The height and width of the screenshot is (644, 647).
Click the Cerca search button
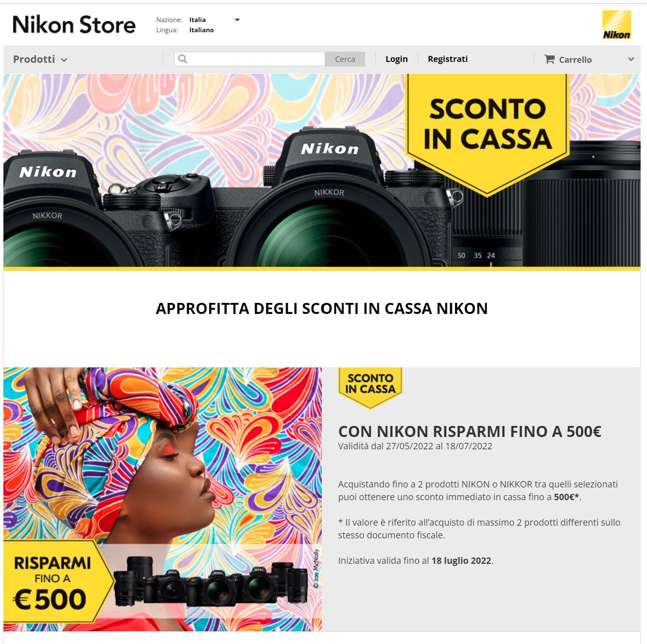(345, 59)
